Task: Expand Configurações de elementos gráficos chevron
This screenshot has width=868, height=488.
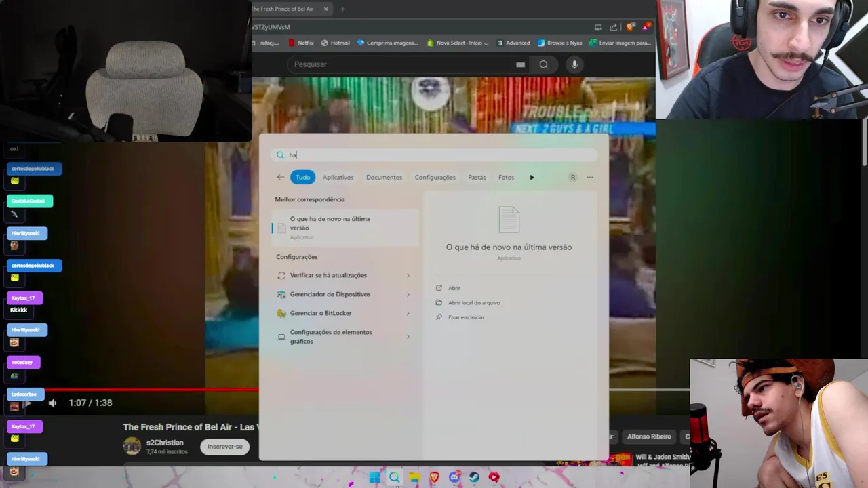Action: point(408,336)
